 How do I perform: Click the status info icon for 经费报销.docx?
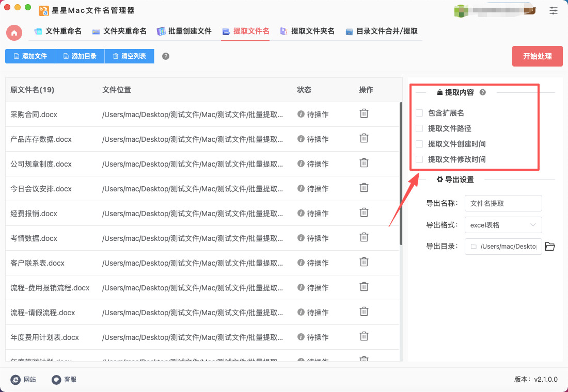click(x=301, y=213)
